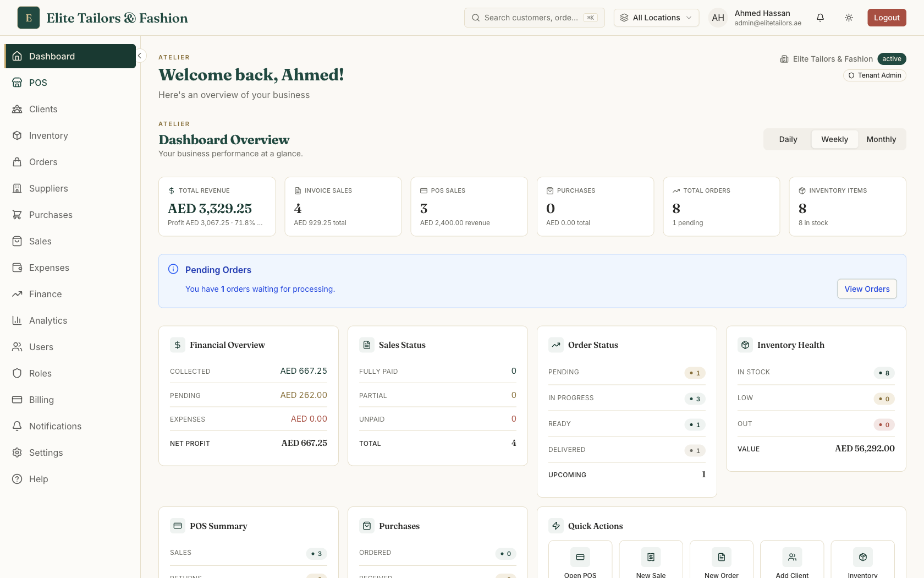Focus the search customers field
The image size is (924, 578).
coord(534,18)
